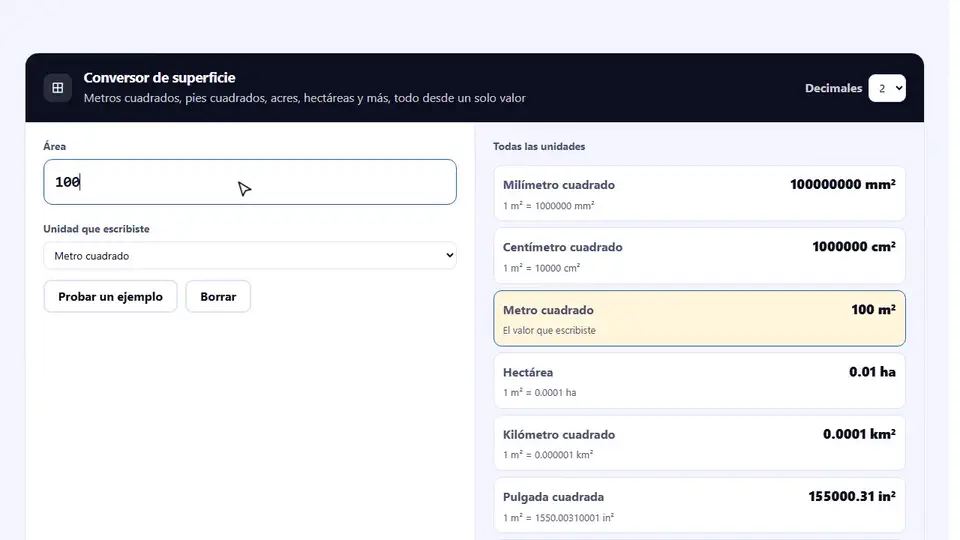Select the highlighted Metro cuadrado card
The width and height of the screenshot is (960, 540).
point(699,318)
